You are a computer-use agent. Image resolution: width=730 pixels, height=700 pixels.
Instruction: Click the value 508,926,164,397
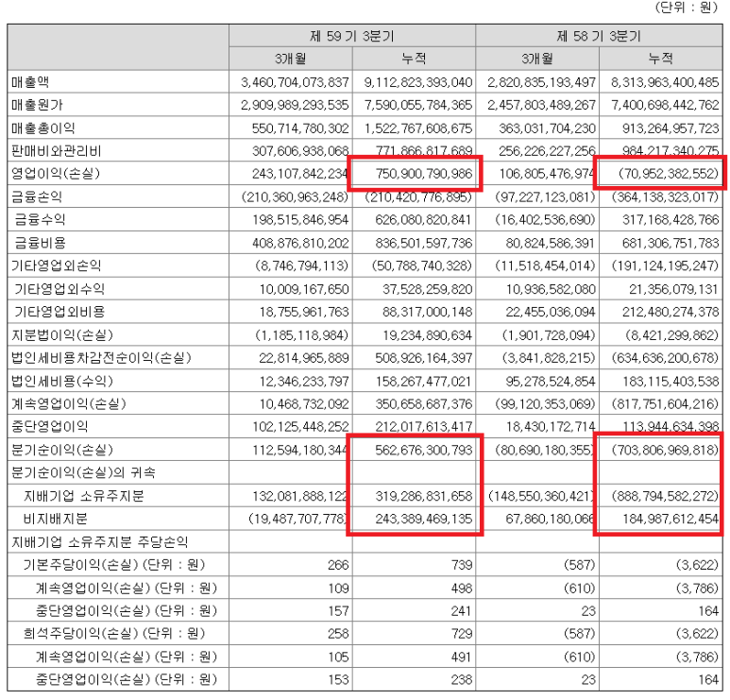click(x=424, y=358)
